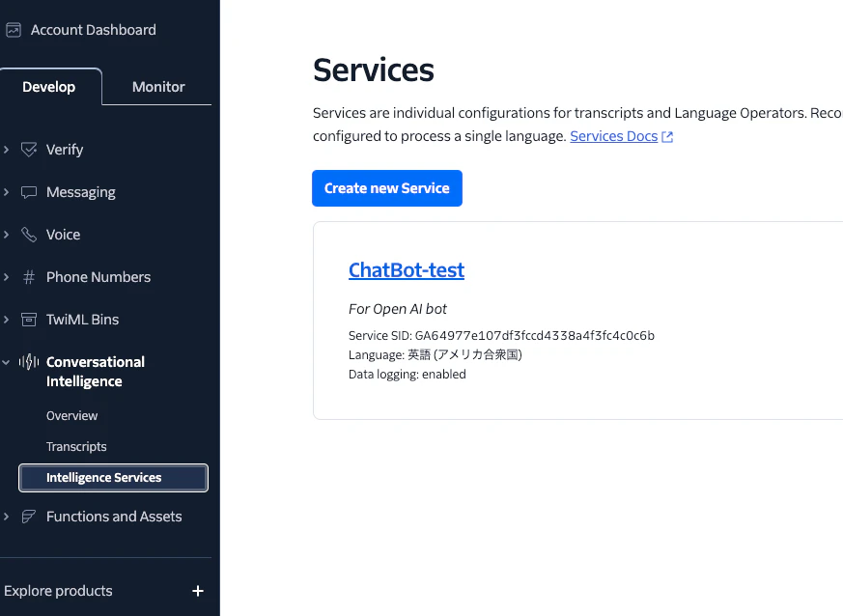
Task: Click the Explore products plus icon
Action: [198, 591]
